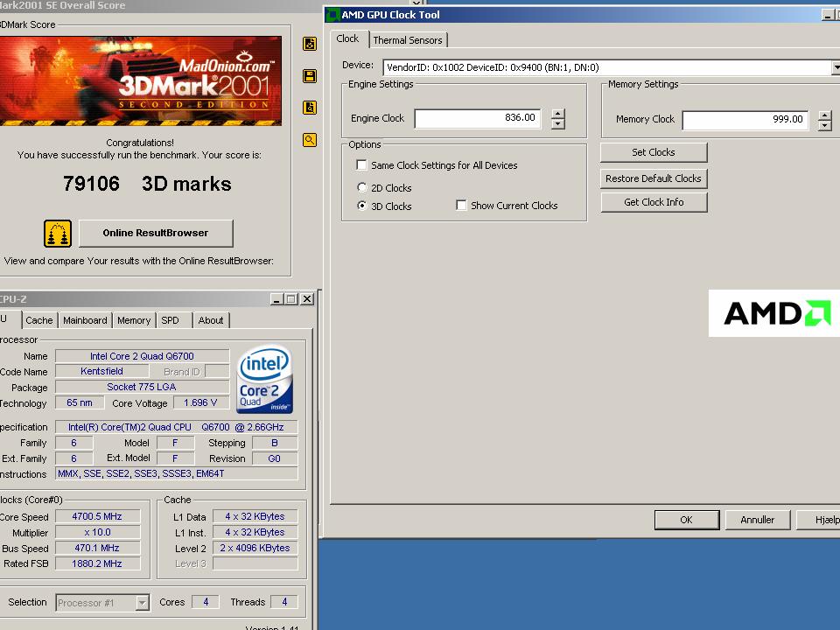
Task: Click the edit-description document icon in 3DMark
Action: click(310, 44)
